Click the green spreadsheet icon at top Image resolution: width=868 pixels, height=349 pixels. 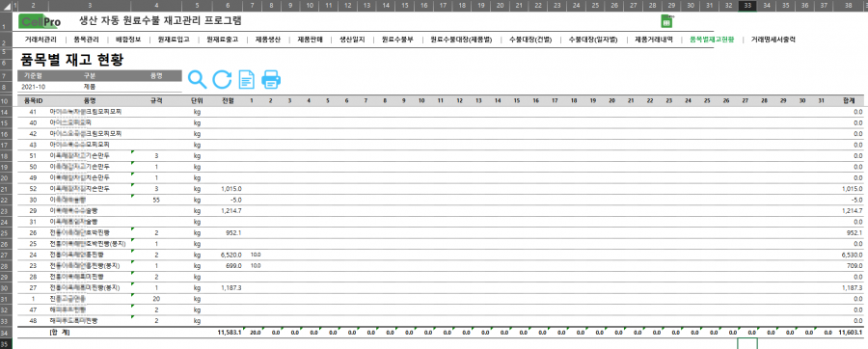[x=667, y=21]
